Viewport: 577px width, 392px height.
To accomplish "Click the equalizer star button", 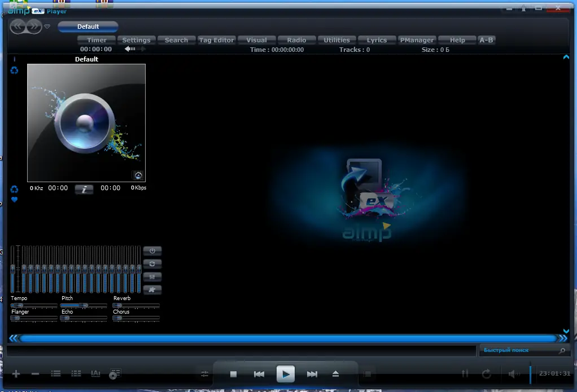I will 152,290.
